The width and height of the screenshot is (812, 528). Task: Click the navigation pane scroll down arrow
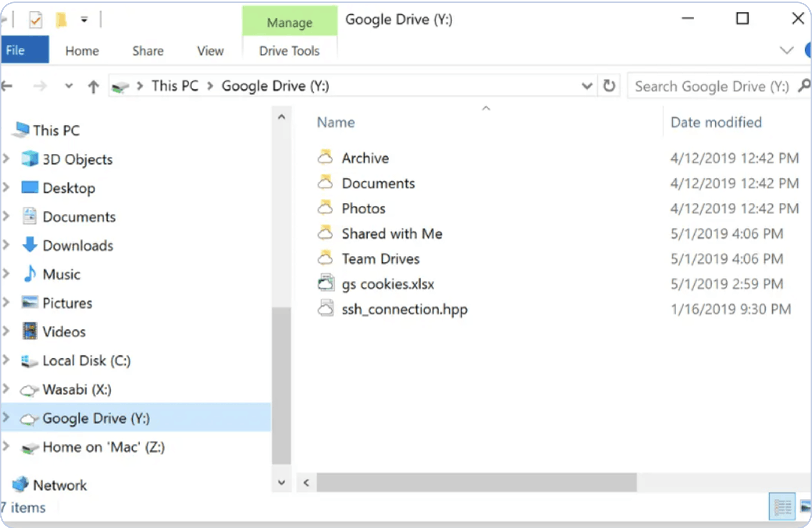pyautogui.click(x=281, y=483)
